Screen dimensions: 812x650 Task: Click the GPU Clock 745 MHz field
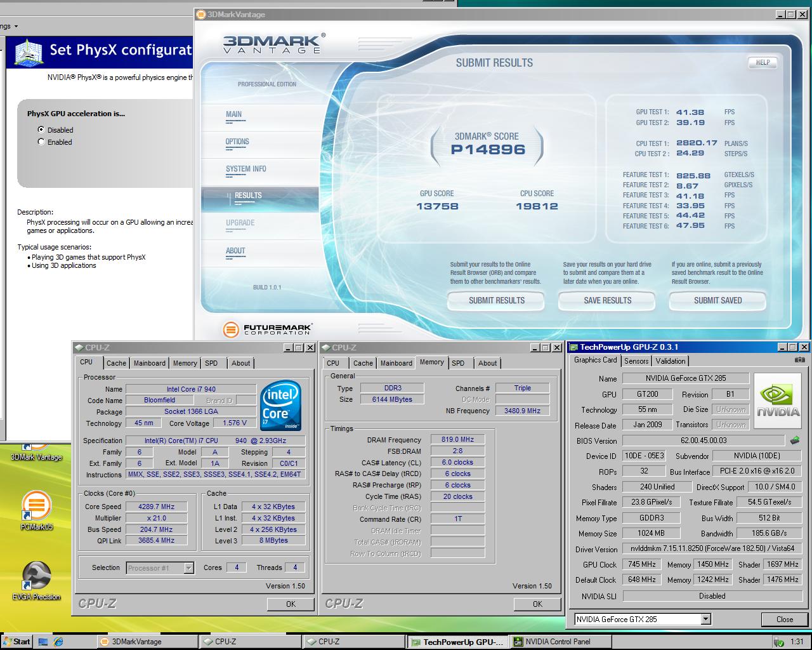(642, 564)
